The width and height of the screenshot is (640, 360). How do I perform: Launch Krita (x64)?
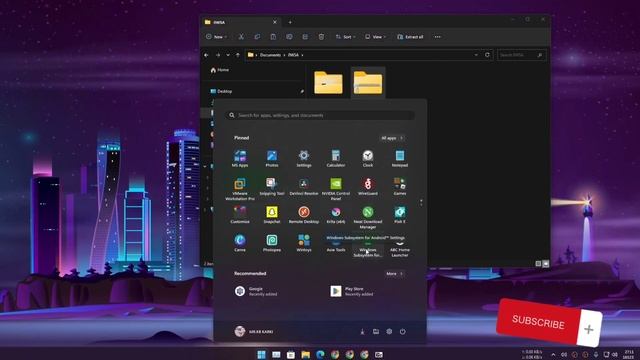pyautogui.click(x=336, y=215)
